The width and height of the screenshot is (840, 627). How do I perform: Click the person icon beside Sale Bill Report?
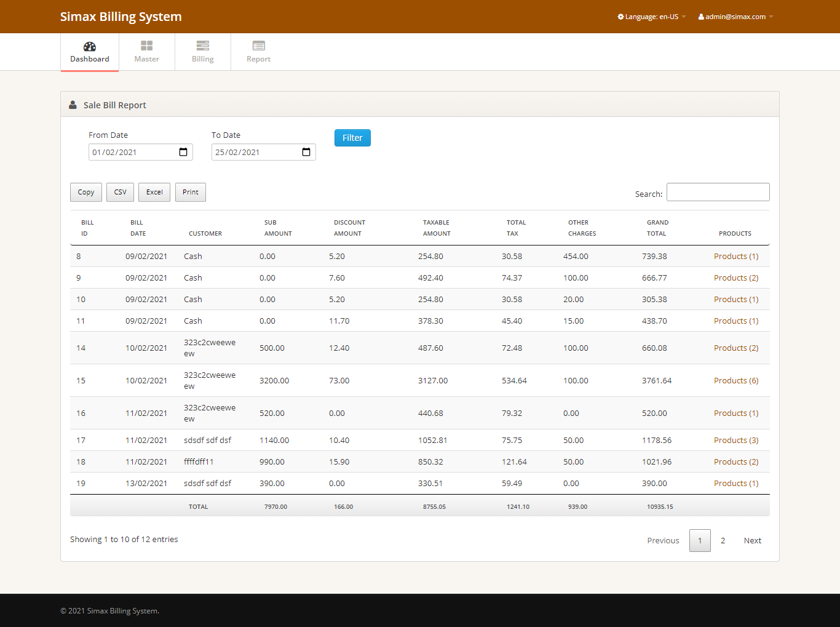(x=73, y=105)
